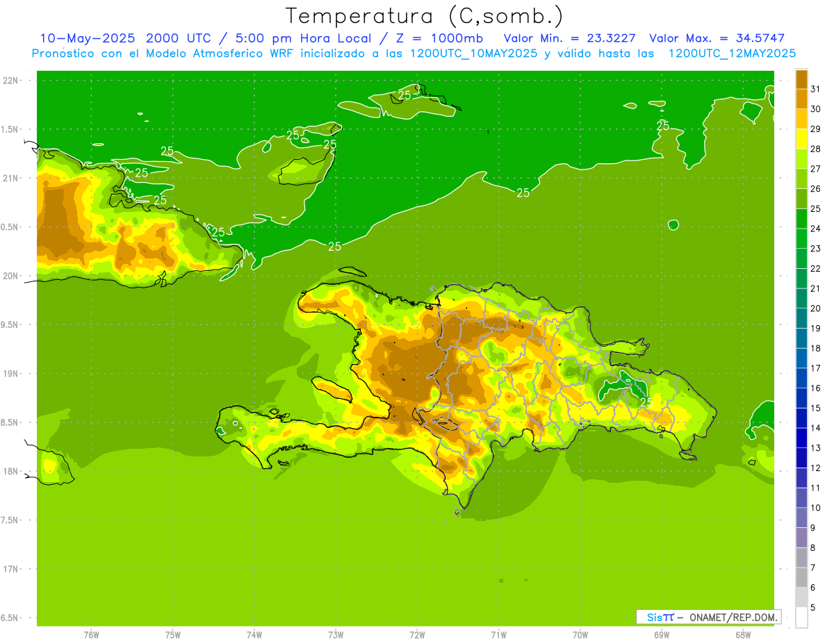Click the purple swatch between 8 and 9
This screenshot has width=834, height=644.
[801, 538]
